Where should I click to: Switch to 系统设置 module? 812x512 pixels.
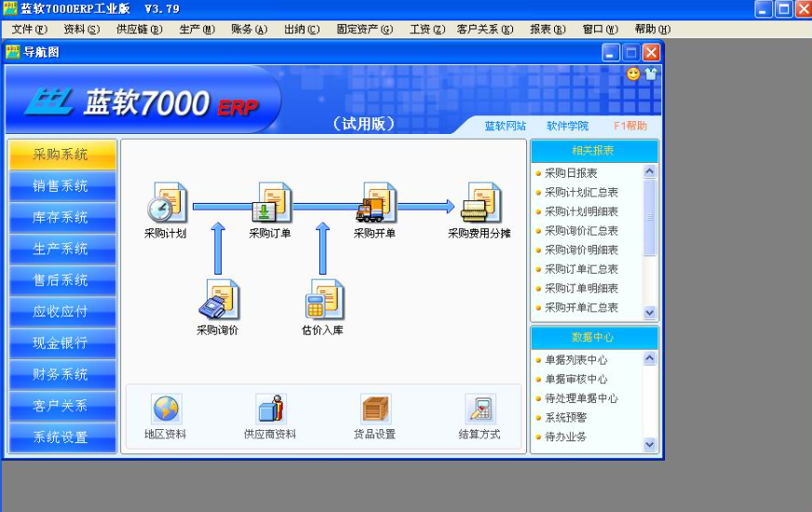point(62,438)
